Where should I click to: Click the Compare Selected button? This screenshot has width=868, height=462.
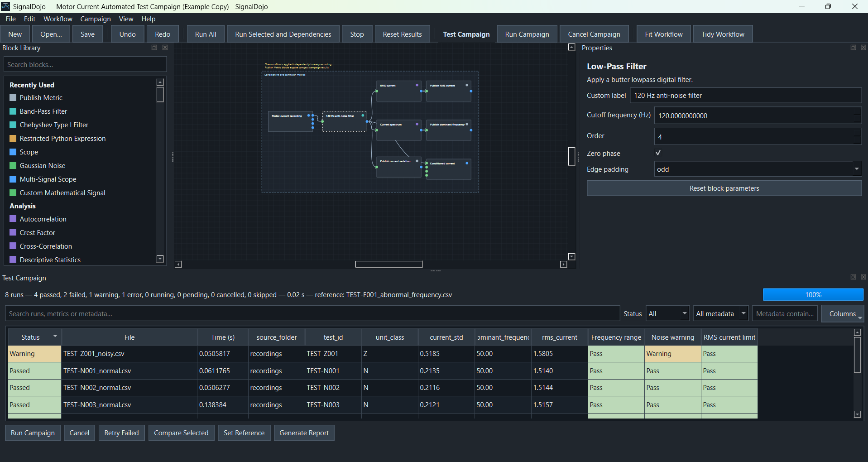(181, 433)
